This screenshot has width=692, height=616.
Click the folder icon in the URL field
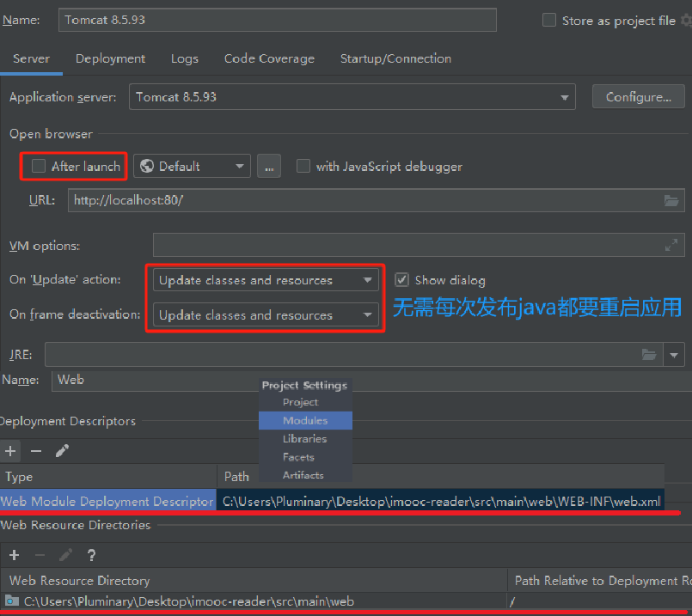pyautogui.click(x=671, y=201)
